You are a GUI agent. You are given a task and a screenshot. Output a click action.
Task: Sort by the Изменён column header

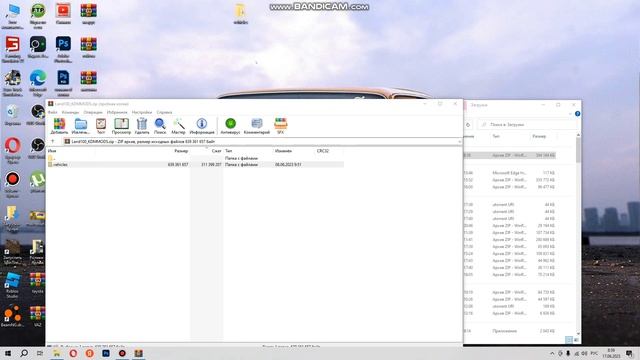[283, 151]
